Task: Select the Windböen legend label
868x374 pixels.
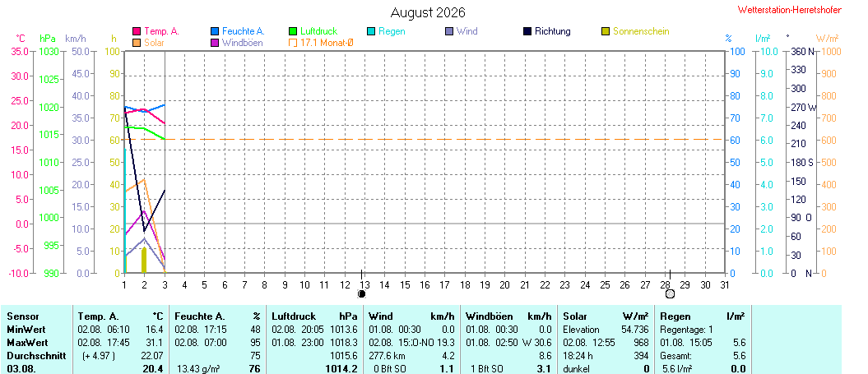Action: click(x=243, y=43)
